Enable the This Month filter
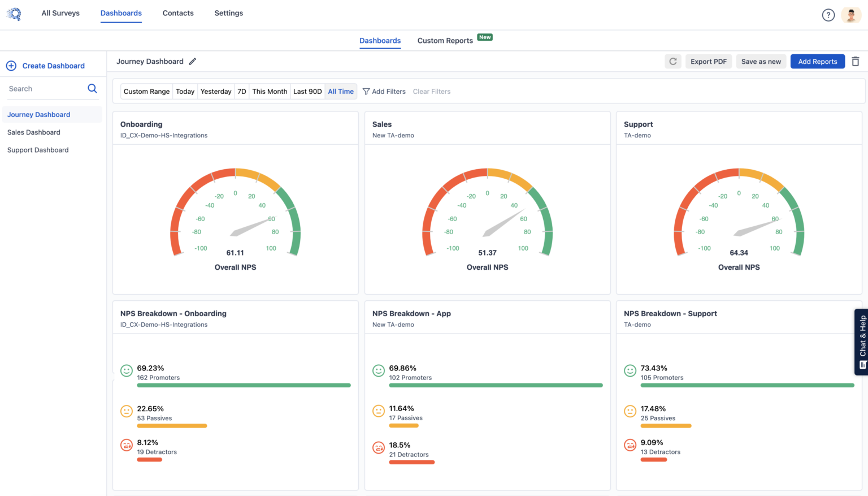 (270, 91)
